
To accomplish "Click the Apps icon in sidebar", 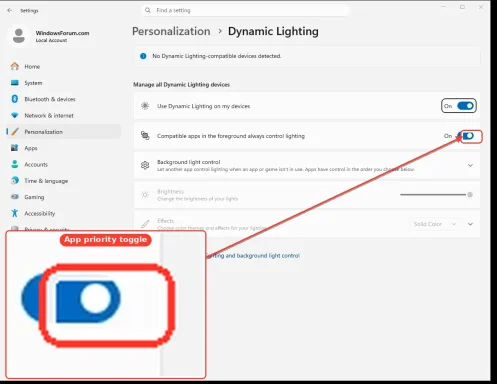I will tap(15, 148).
